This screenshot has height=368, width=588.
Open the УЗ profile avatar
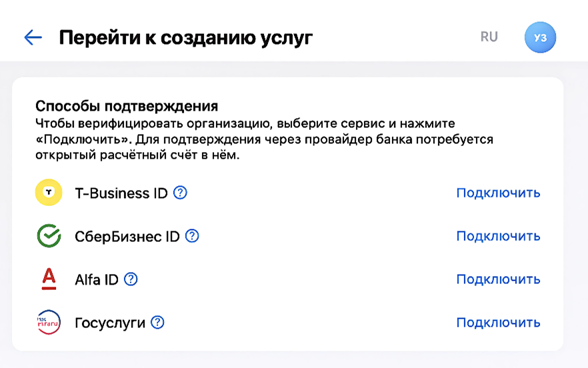point(540,37)
